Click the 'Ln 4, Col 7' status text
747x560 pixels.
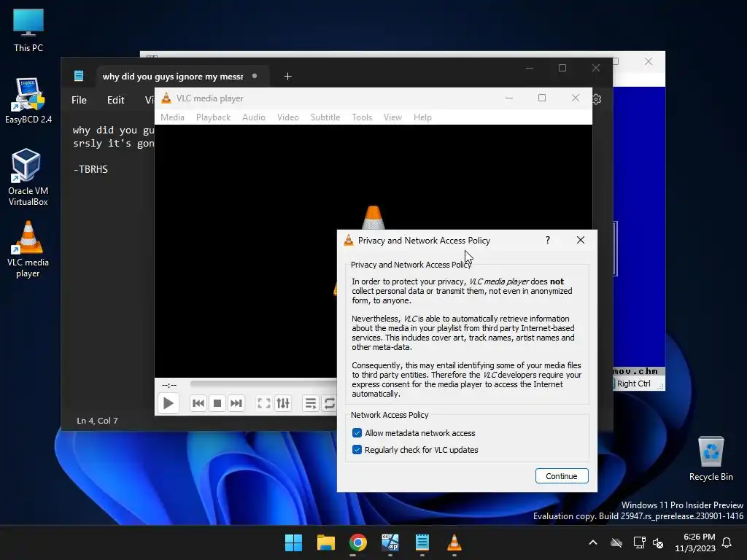point(97,421)
